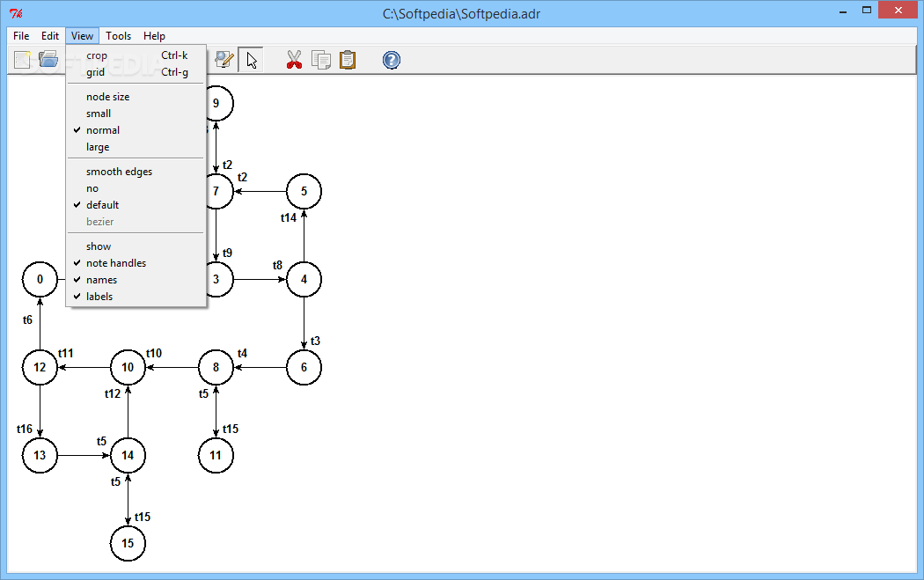Open help via blue question mark icon
Viewport: 924px width, 580px height.
[x=392, y=60]
